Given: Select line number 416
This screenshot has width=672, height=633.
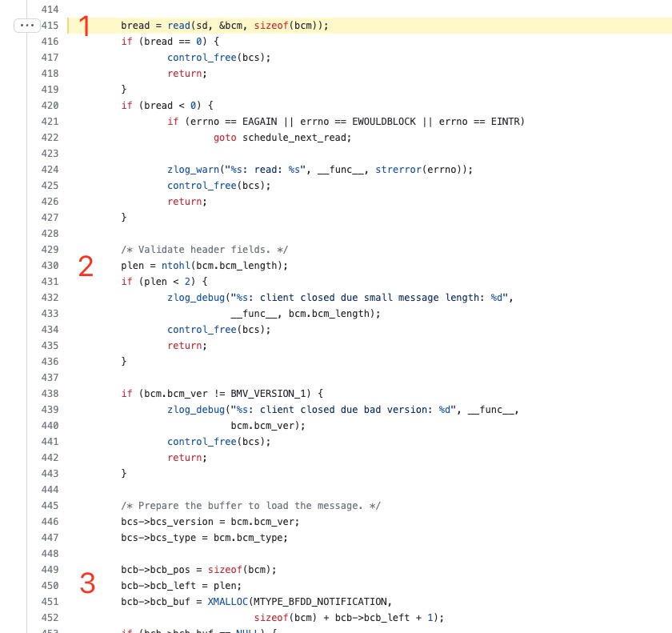Looking at the screenshot, I should click(50, 41).
